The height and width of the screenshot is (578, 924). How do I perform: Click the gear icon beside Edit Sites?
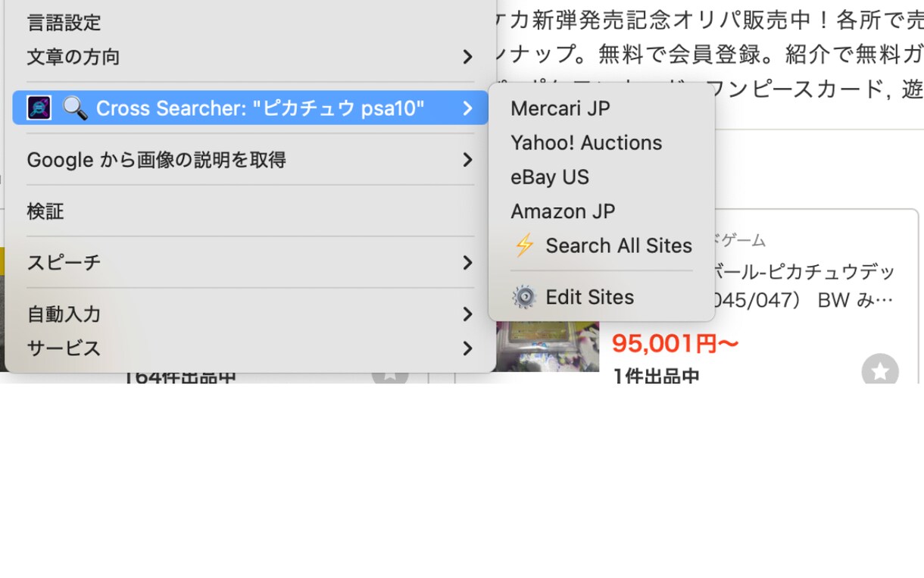point(524,297)
